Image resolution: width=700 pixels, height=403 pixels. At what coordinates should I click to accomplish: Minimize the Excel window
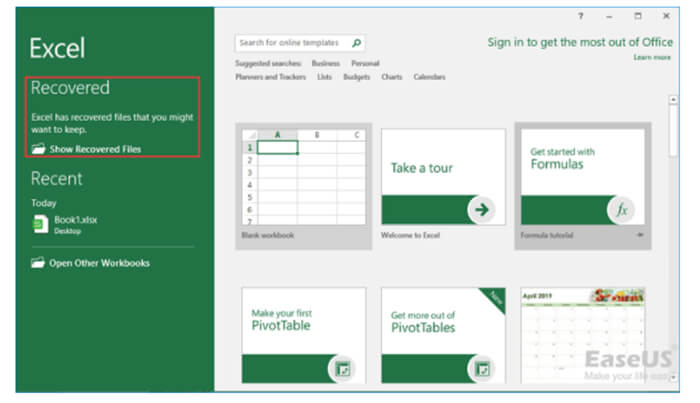click(x=609, y=16)
